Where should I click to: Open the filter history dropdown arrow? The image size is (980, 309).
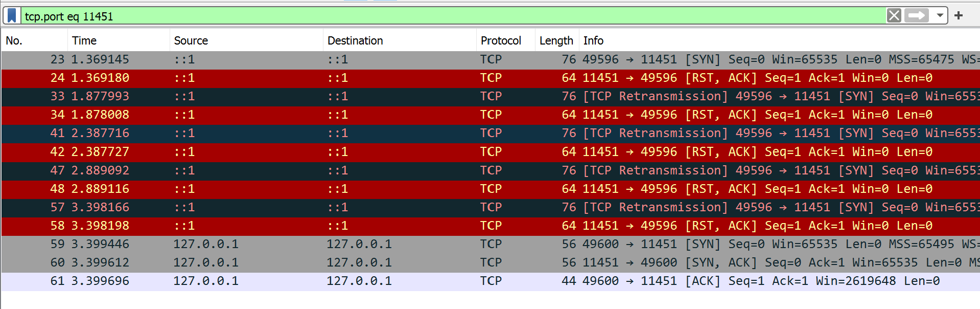(939, 16)
